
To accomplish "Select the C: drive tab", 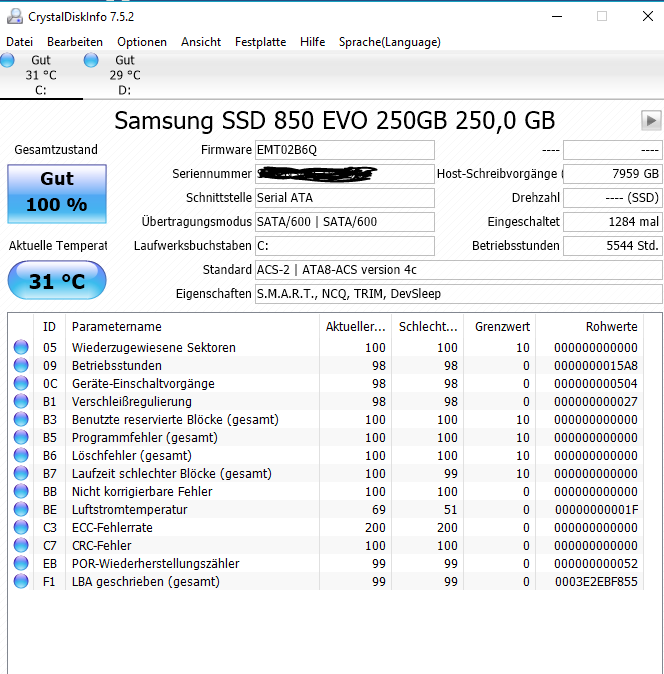I will (x=41, y=75).
